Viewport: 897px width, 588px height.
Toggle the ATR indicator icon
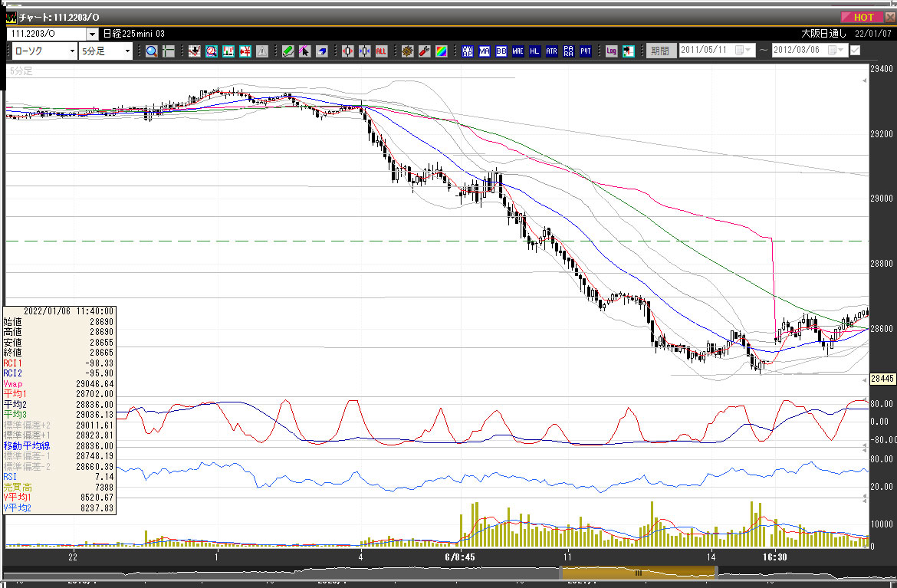(x=551, y=51)
